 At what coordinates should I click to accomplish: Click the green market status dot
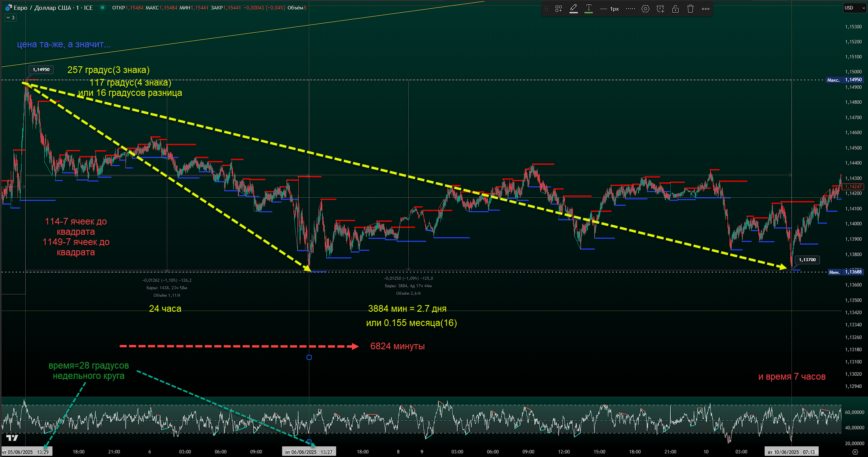pos(103,7)
